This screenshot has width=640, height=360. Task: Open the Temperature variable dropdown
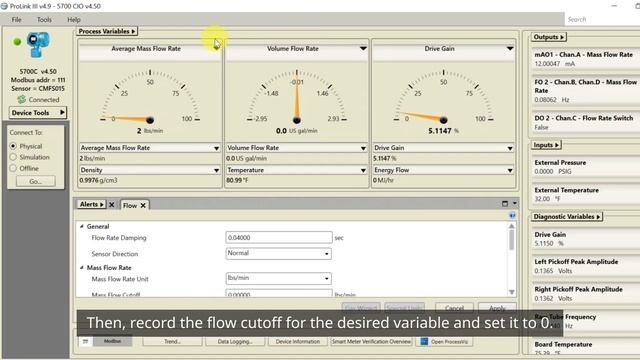click(363, 170)
